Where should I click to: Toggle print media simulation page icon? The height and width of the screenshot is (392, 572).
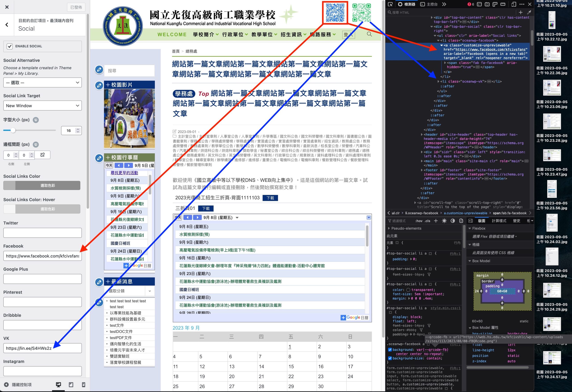461,221
